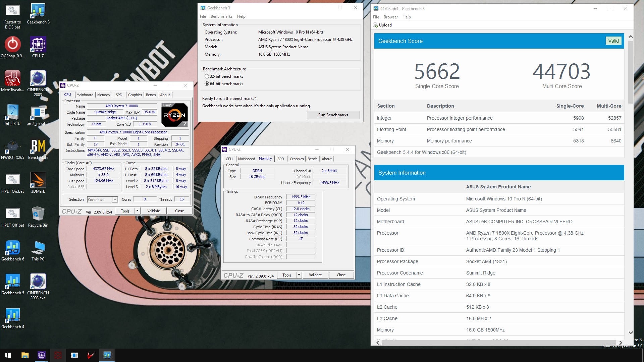Click Close in the CPU-Z CPU window
Image resolution: width=644 pixels, height=362 pixels.
179,211
